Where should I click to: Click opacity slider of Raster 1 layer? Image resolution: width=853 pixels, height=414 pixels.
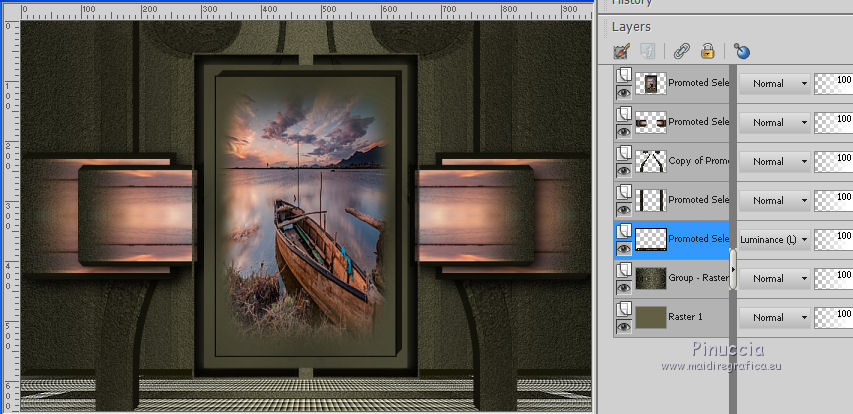[x=833, y=318]
